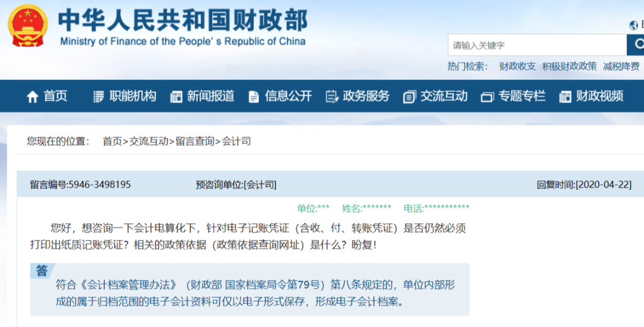Click the question text starting 您好,想咨询一下
This screenshot has height=327, width=644.
[x=247, y=237]
